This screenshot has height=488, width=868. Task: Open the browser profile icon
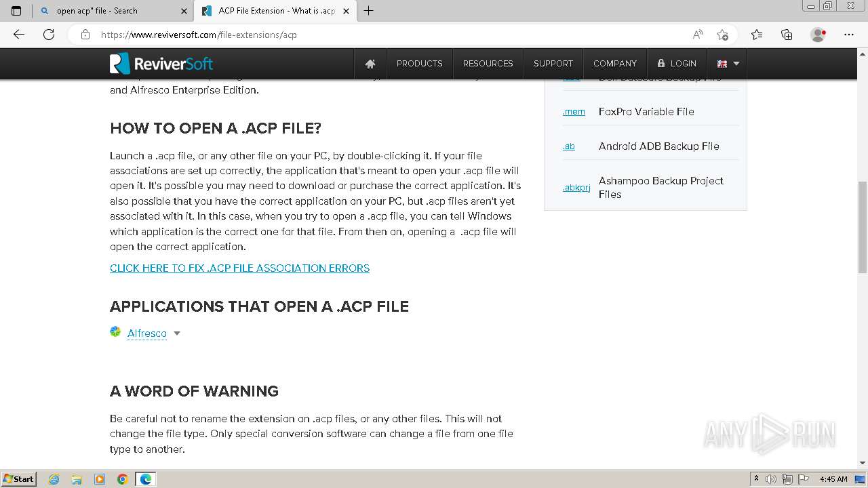pyautogui.click(x=818, y=35)
